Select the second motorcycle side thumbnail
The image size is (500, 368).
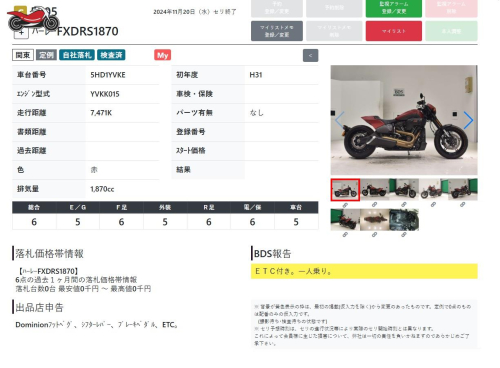pyautogui.click(x=374, y=189)
